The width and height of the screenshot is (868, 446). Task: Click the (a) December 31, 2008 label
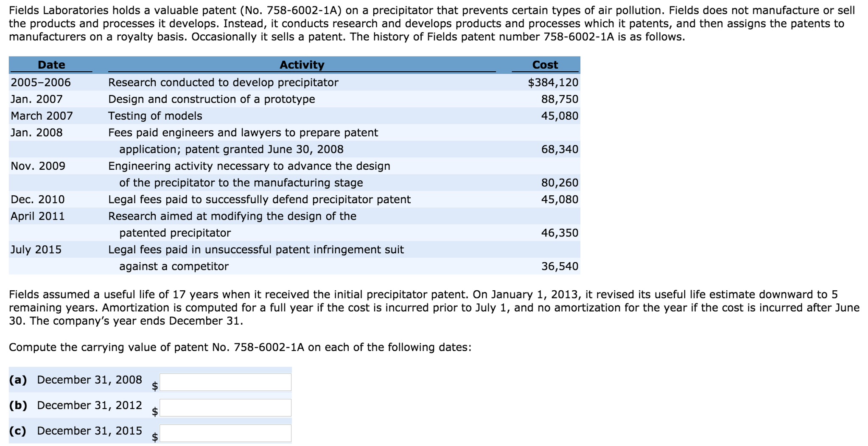[76, 380]
